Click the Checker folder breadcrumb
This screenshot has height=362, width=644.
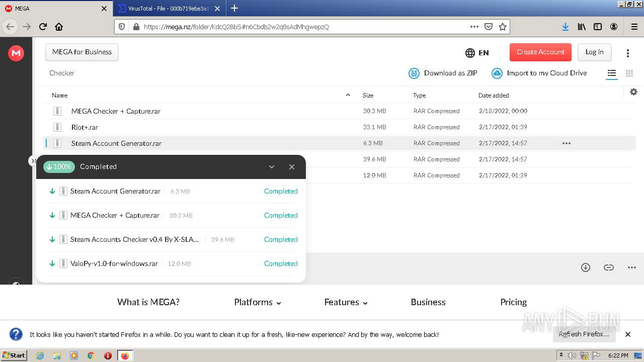pos(62,73)
